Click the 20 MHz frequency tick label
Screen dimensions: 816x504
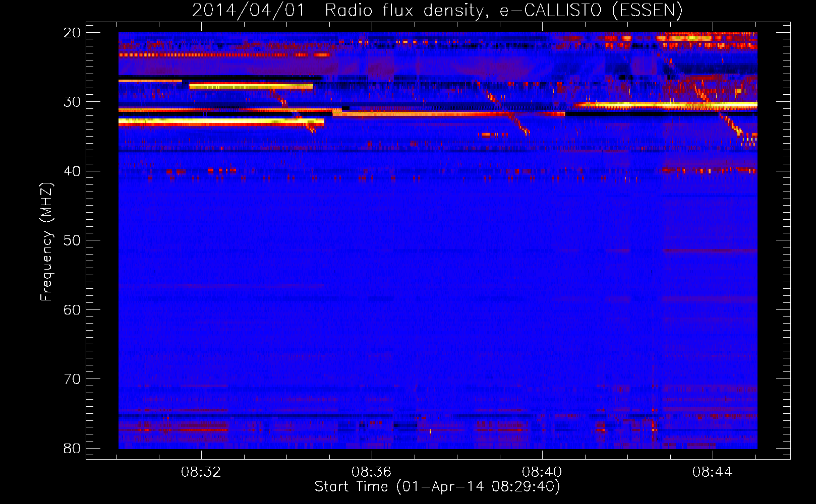[x=72, y=33]
